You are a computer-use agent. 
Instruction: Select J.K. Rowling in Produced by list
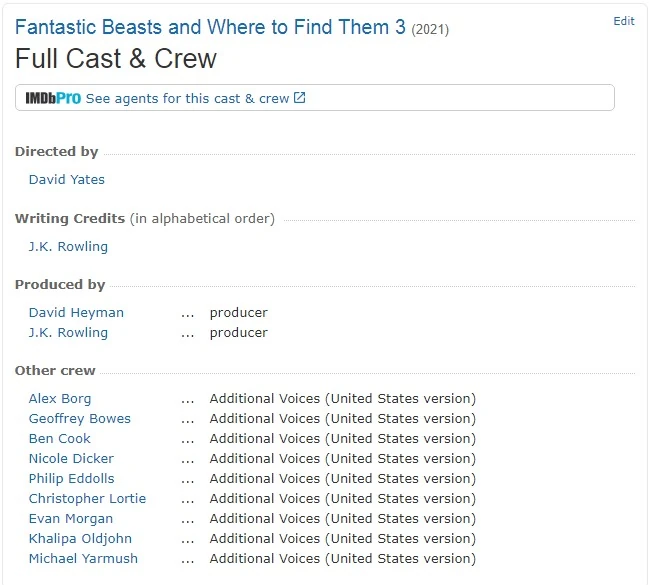coord(68,333)
